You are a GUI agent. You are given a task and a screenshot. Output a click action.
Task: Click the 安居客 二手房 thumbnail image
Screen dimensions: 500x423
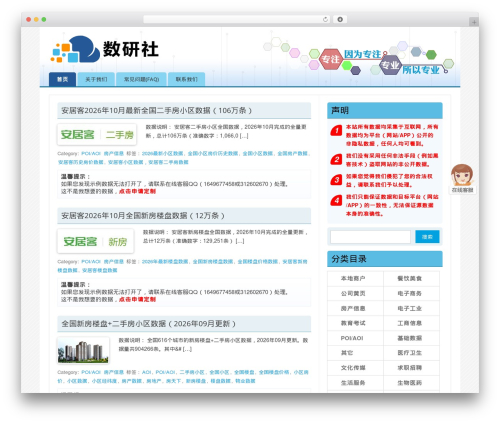(97, 135)
